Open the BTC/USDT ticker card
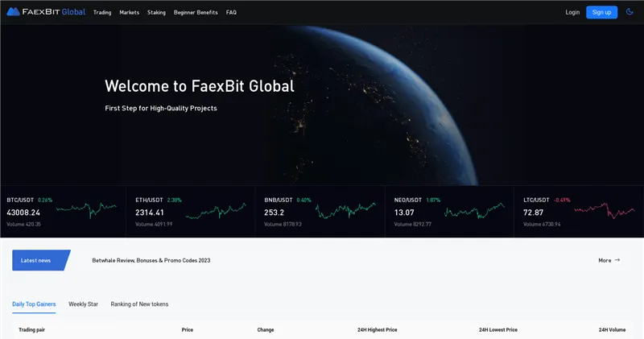Image resolution: width=644 pixels, height=339 pixels. click(x=64, y=212)
